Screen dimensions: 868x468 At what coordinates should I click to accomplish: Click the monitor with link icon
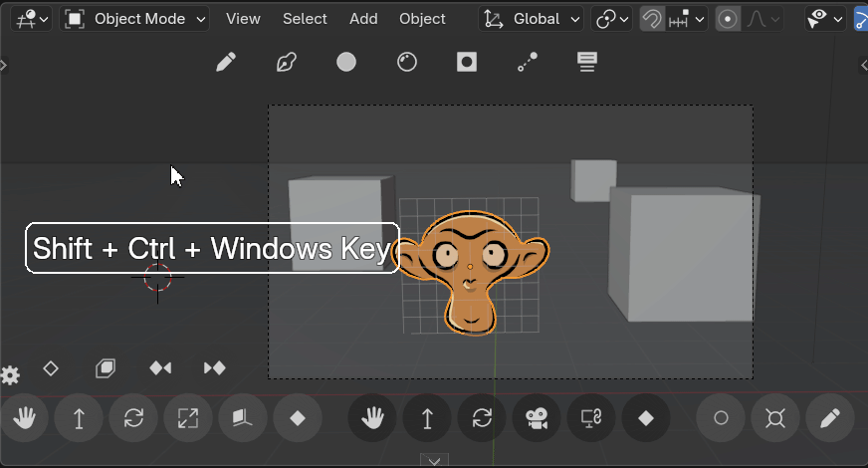(591, 418)
